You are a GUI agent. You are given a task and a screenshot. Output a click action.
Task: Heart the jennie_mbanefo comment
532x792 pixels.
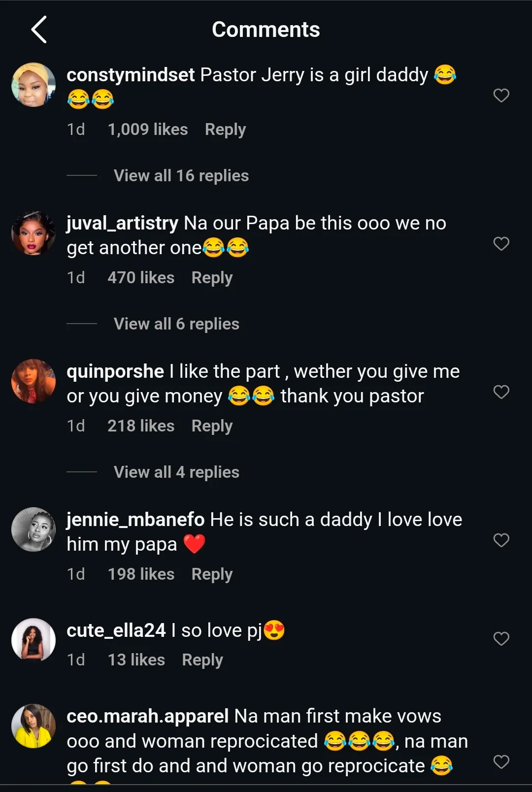tap(501, 540)
